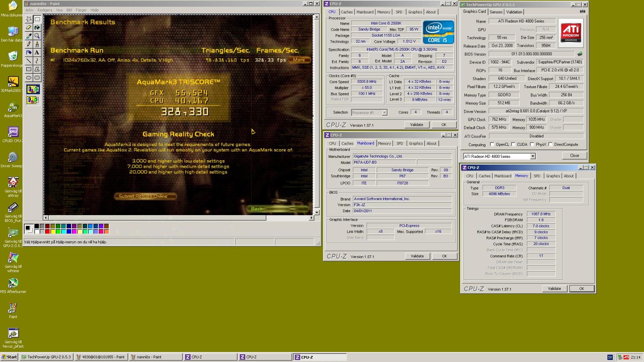Click the ATI tray icon in system tray
644x362 pixels.
pyautogui.click(x=626, y=357)
